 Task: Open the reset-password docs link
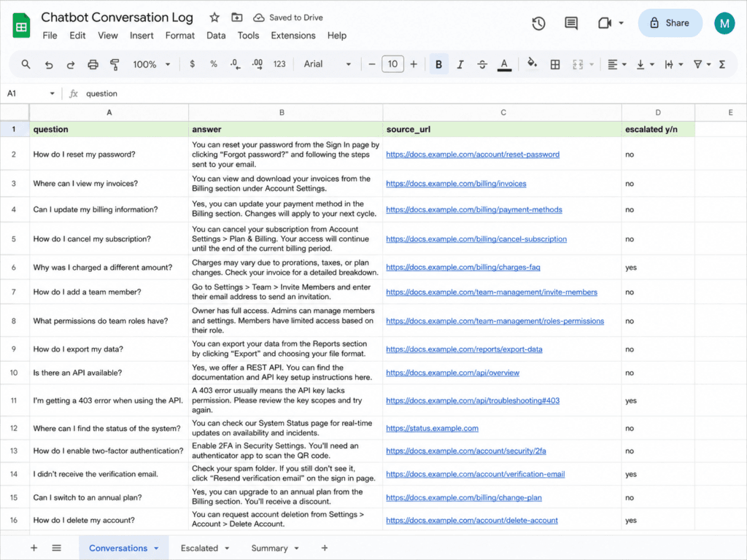473,155
